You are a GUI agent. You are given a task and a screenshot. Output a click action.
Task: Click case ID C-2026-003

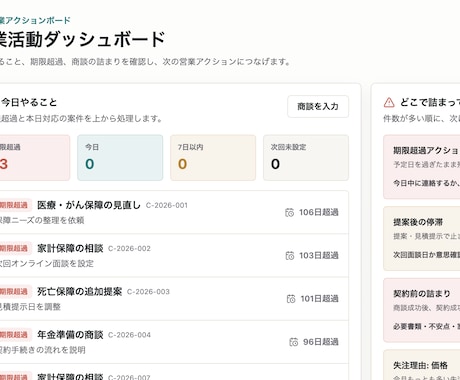148,292
